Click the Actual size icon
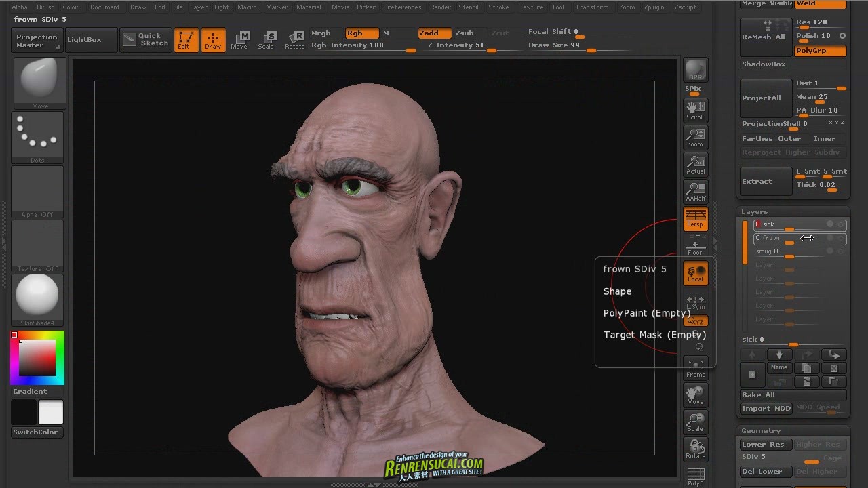The height and width of the screenshot is (488, 868). (695, 164)
